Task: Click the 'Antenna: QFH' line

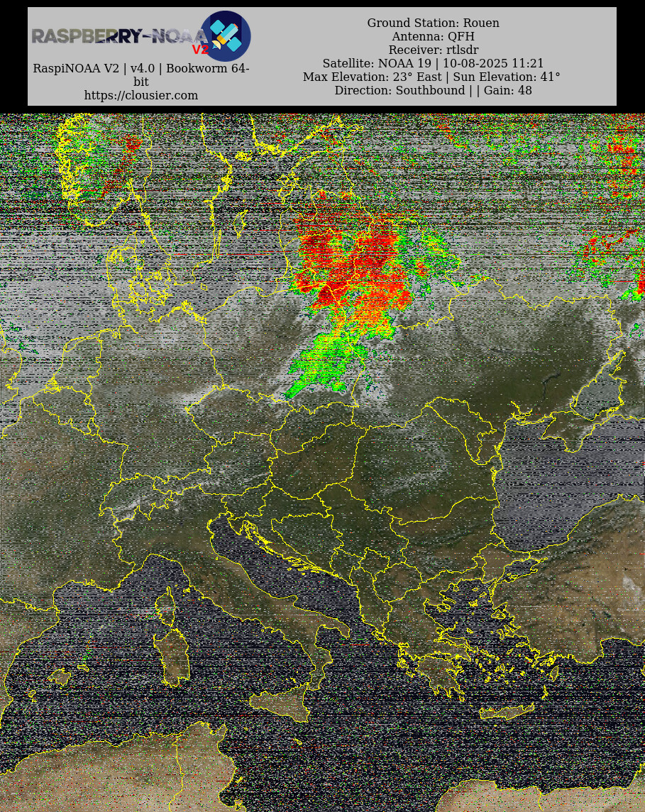Action: 434,36
